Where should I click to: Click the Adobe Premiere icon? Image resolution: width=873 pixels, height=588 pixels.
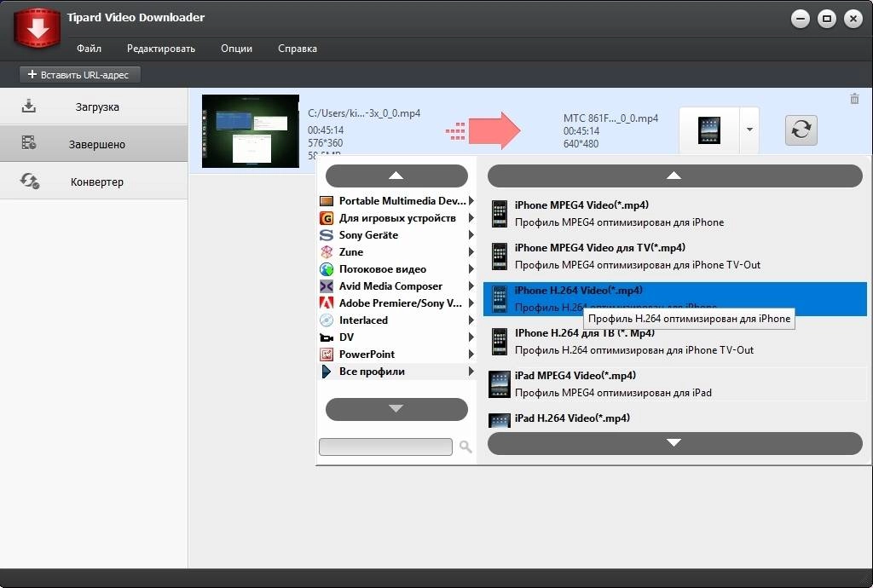327,303
